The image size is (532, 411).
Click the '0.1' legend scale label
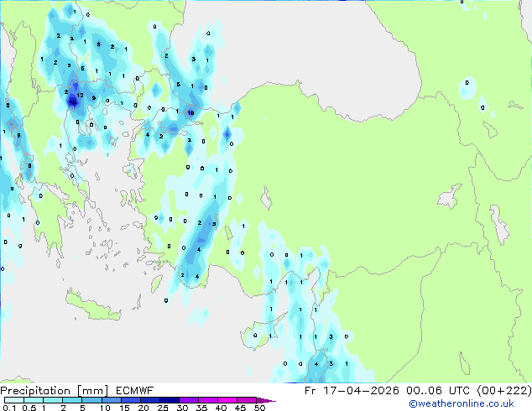9,408
